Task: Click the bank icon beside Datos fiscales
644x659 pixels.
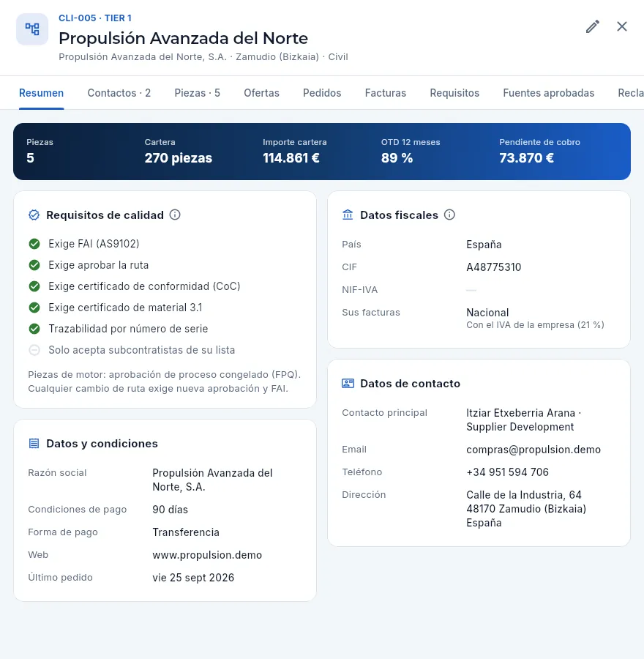Action: (x=348, y=215)
